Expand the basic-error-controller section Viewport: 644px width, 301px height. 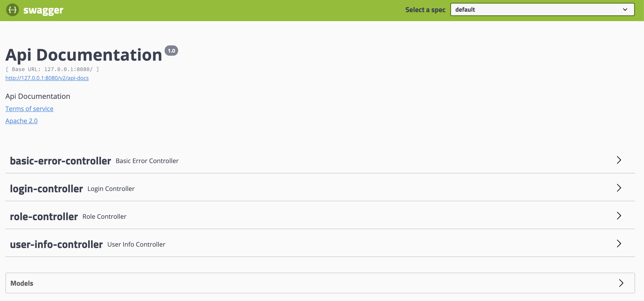(x=60, y=161)
